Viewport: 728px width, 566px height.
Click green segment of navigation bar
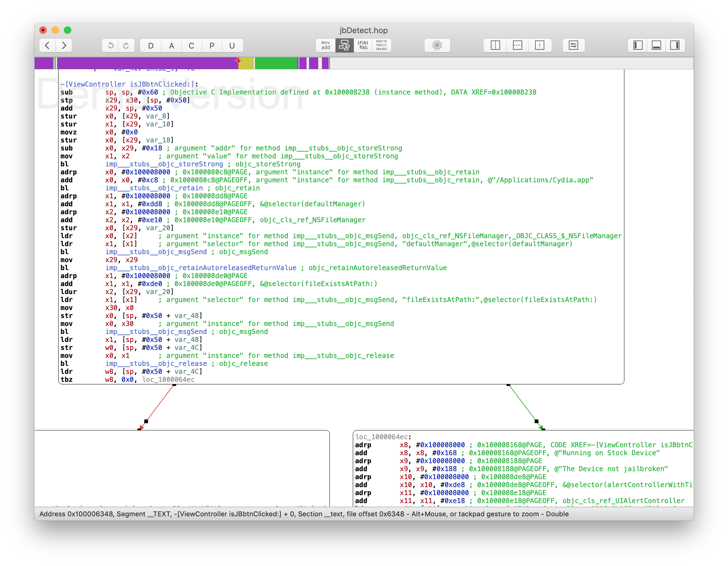[276, 63]
